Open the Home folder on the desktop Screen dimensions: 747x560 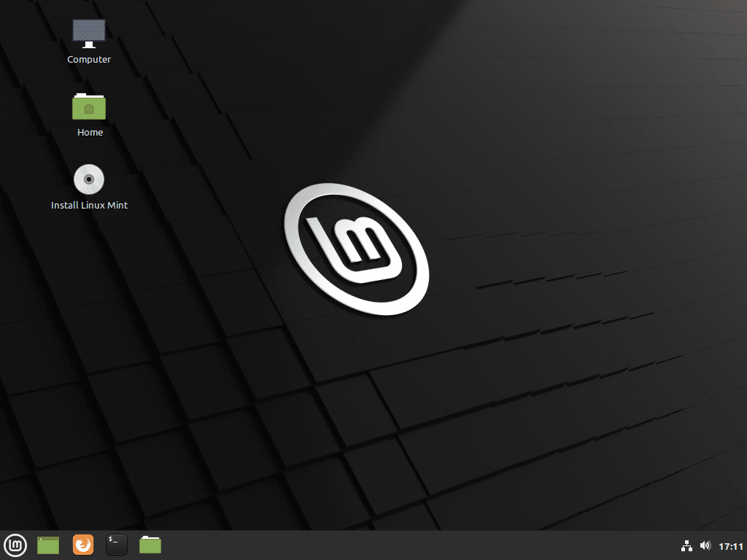[x=89, y=106]
